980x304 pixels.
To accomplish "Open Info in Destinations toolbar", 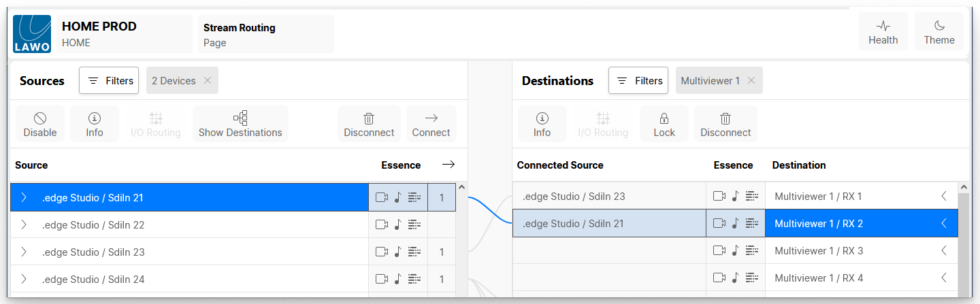I will [x=542, y=124].
